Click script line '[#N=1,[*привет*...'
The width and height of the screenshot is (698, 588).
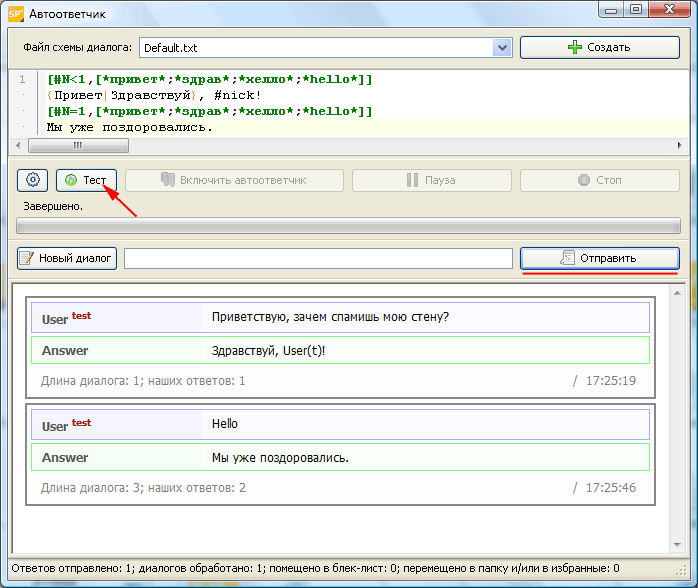(x=210, y=111)
